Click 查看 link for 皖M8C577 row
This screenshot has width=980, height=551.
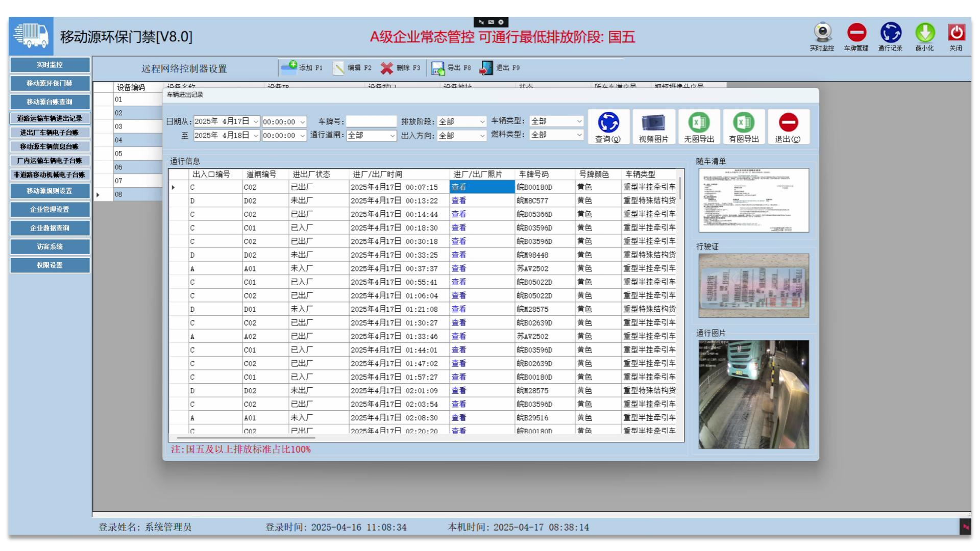458,201
